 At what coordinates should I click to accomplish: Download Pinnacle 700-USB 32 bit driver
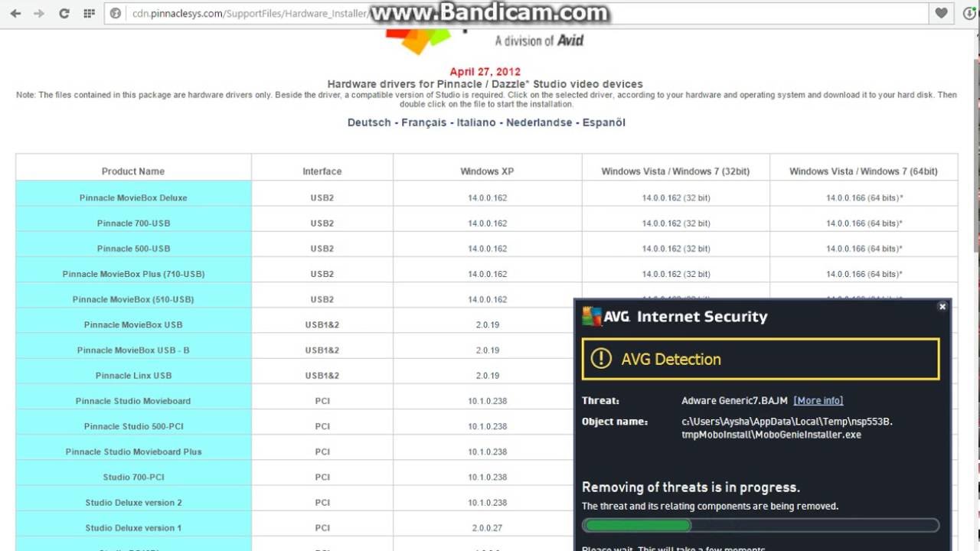coord(676,223)
